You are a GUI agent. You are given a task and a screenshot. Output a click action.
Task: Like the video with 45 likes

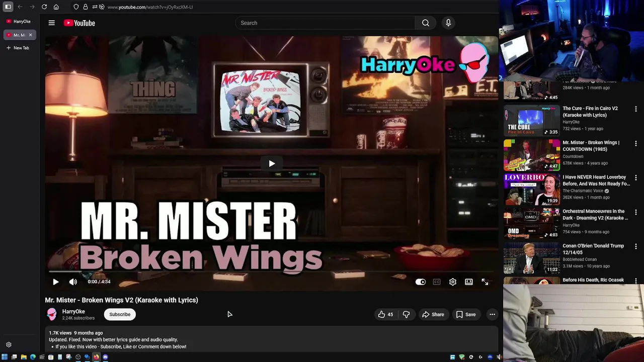click(x=385, y=314)
